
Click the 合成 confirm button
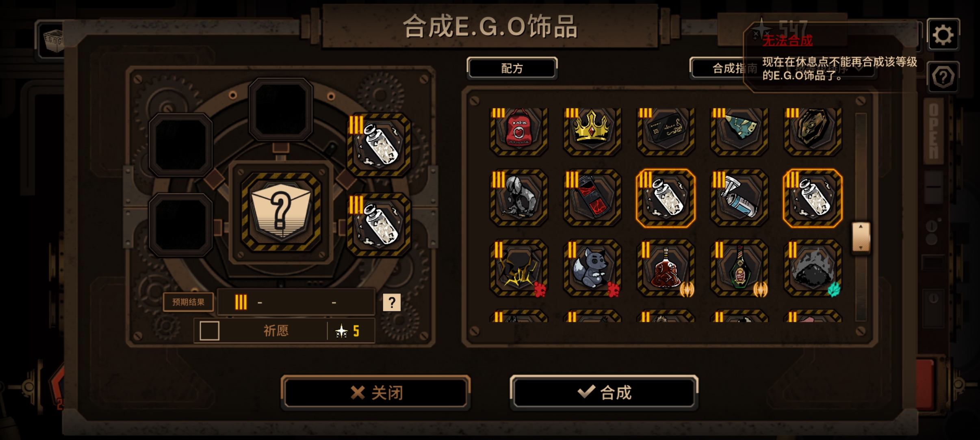coord(604,392)
